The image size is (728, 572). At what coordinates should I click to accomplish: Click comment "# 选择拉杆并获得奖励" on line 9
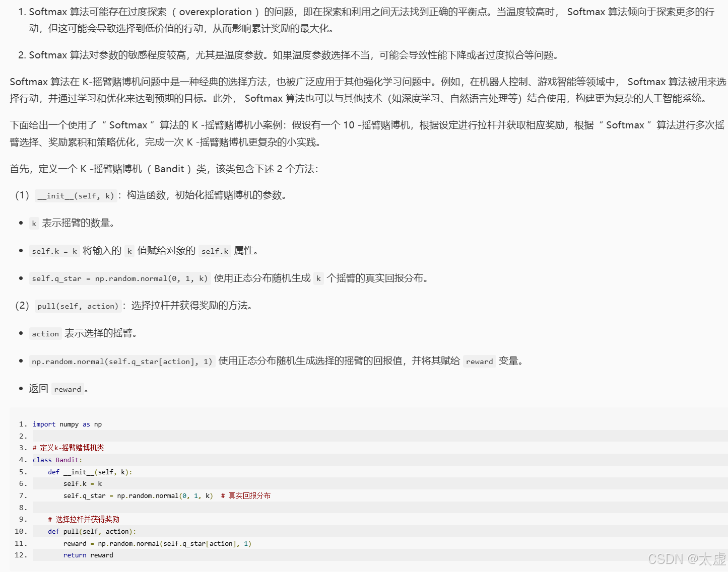(84, 520)
